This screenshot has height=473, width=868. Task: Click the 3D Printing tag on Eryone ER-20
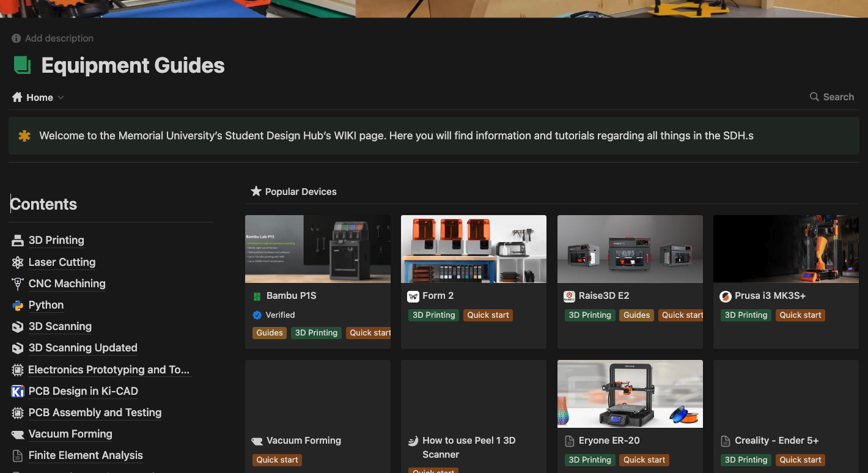(590, 460)
